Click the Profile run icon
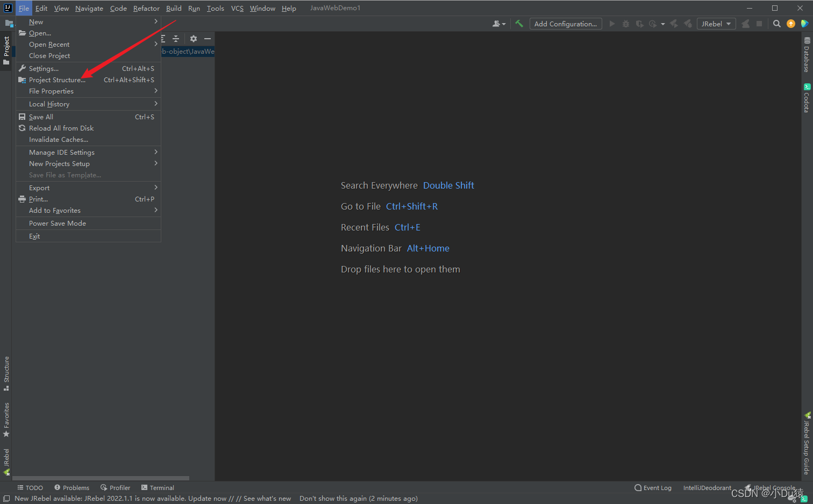The width and height of the screenshot is (813, 504). pos(653,24)
